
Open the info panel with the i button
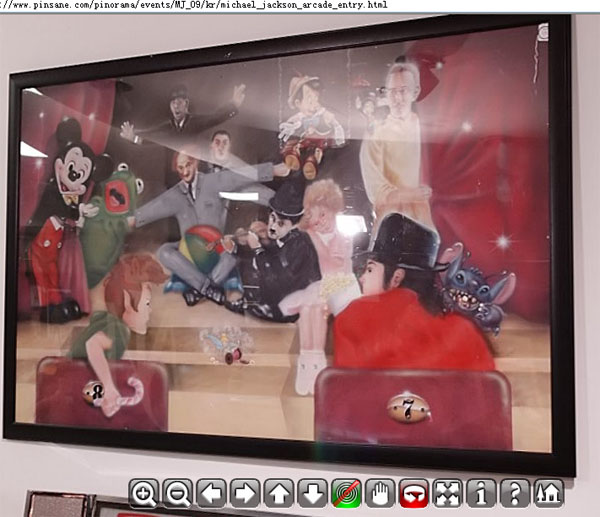(481, 493)
